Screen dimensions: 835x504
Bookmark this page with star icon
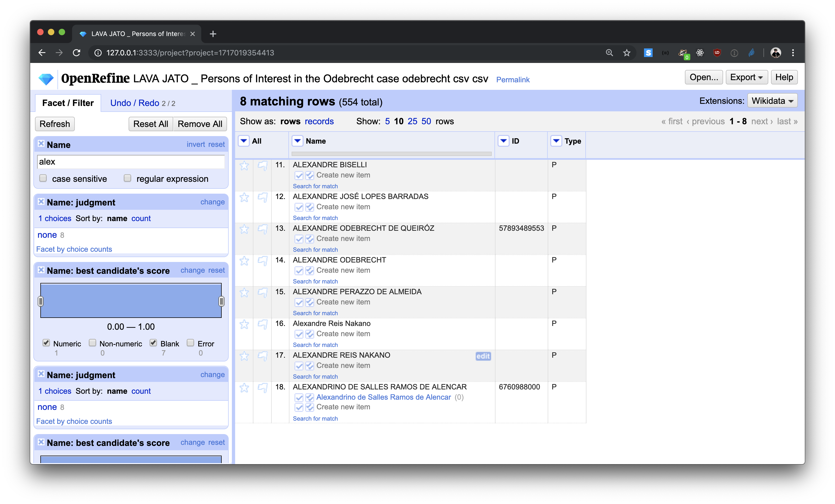point(627,53)
